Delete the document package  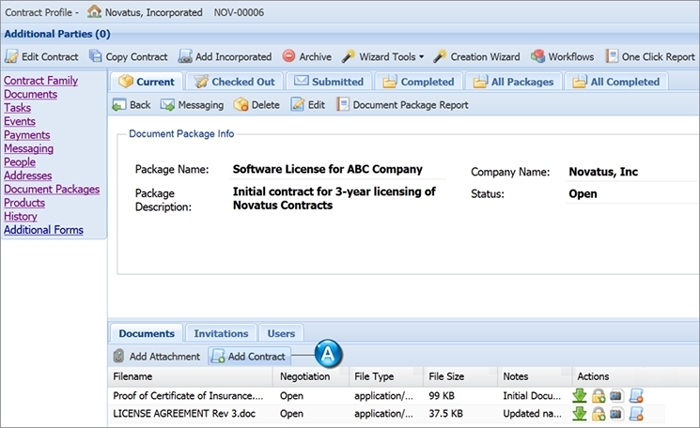click(x=257, y=105)
